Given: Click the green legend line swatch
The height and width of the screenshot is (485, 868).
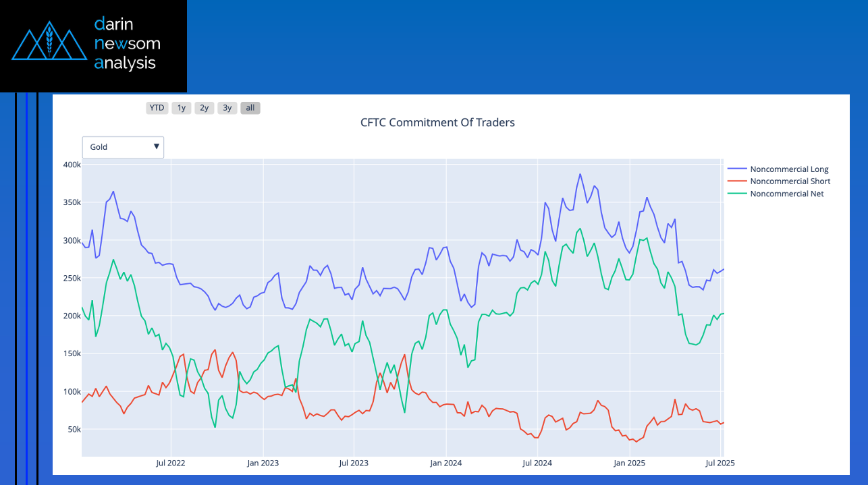Looking at the screenshot, I should pyautogui.click(x=737, y=194).
